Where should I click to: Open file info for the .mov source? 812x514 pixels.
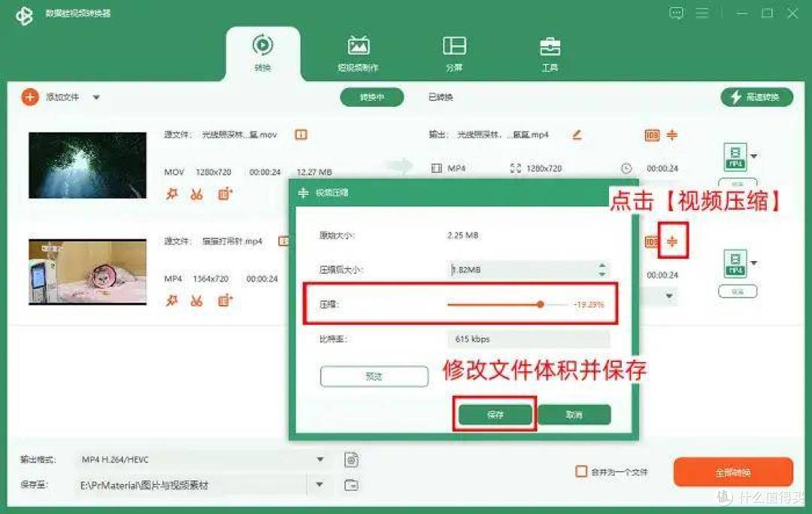[x=301, y=135]
